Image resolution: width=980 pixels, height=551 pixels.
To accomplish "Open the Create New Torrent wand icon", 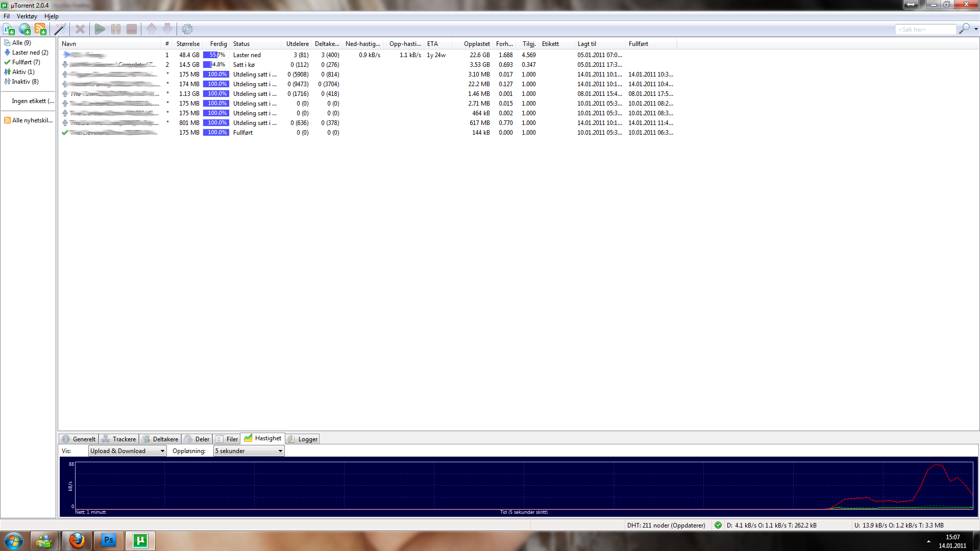I will pos(60,29).
